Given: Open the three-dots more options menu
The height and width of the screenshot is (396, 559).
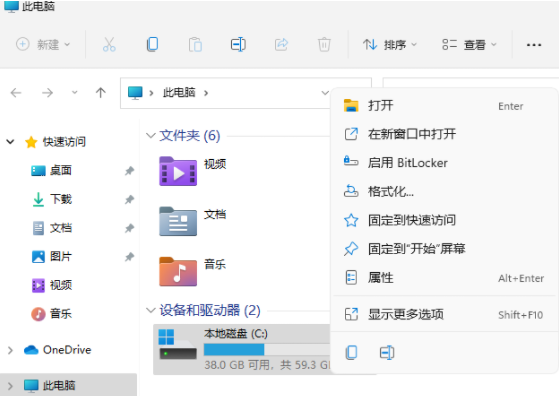Looking at the screenshot, I should click(x=534, y=45).
